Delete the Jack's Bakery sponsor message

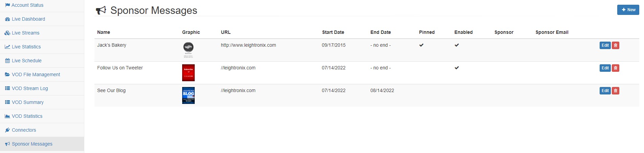[615, 45]
